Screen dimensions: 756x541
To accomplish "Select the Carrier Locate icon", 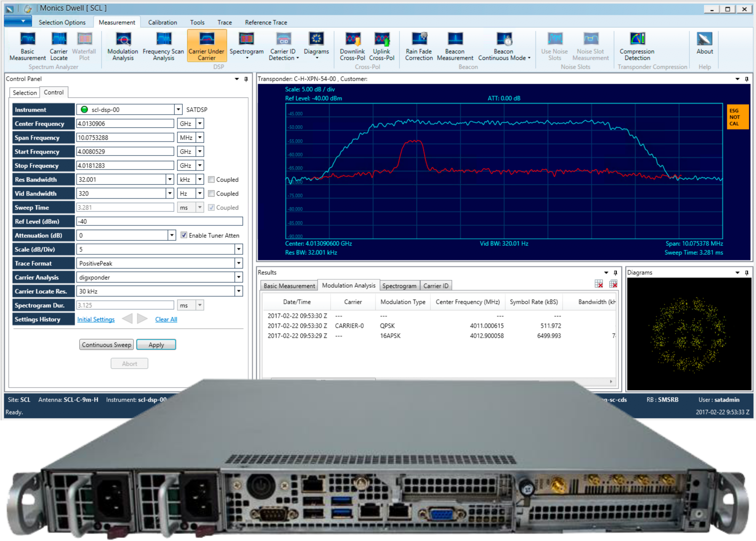I will 58,46.
